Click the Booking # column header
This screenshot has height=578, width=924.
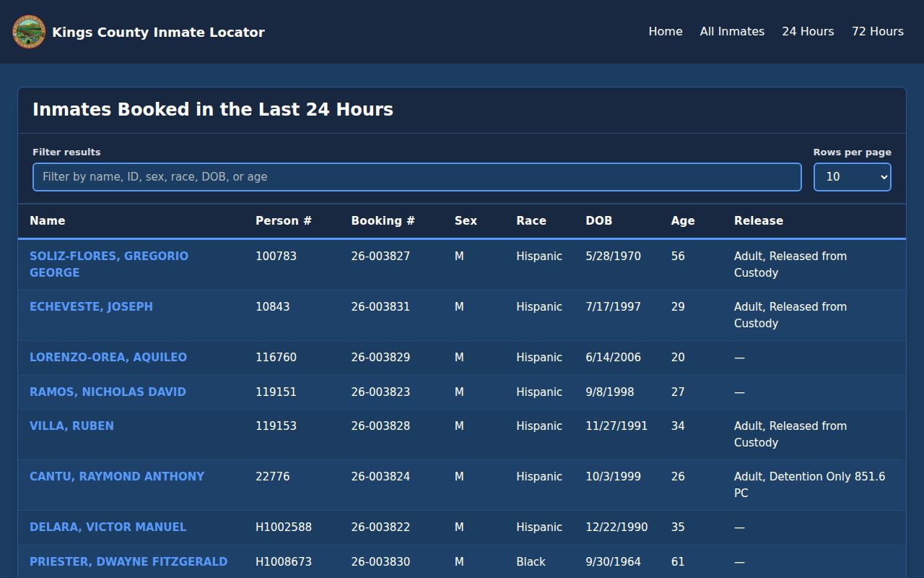click(x=383, y=221)
